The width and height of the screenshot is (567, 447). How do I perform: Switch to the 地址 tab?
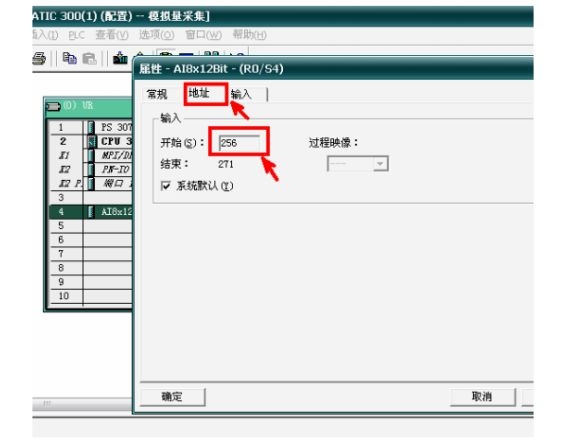click(199, 93)
